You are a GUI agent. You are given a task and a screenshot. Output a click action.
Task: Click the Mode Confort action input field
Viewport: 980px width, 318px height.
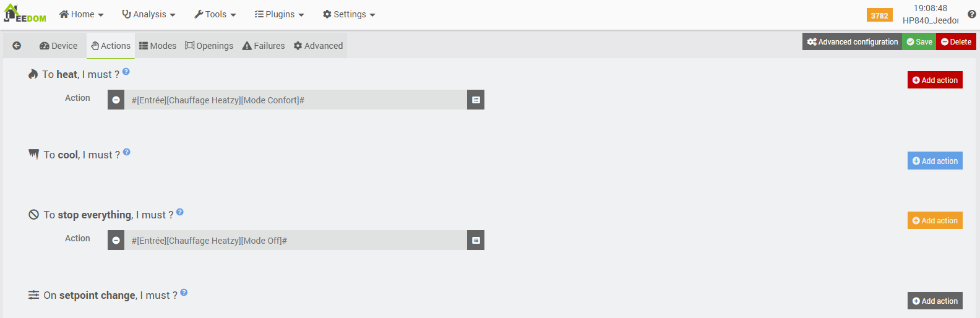296,100
